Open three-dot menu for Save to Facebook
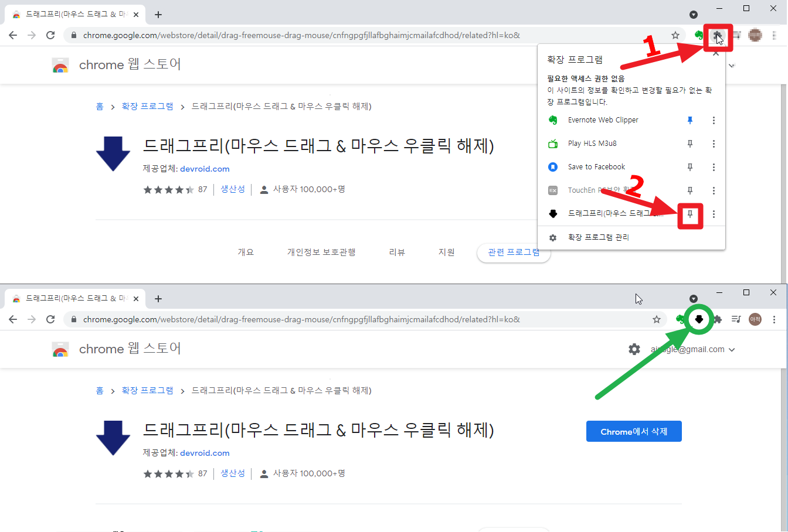This screenshot has width=788, height=532. tap(714, 167)
